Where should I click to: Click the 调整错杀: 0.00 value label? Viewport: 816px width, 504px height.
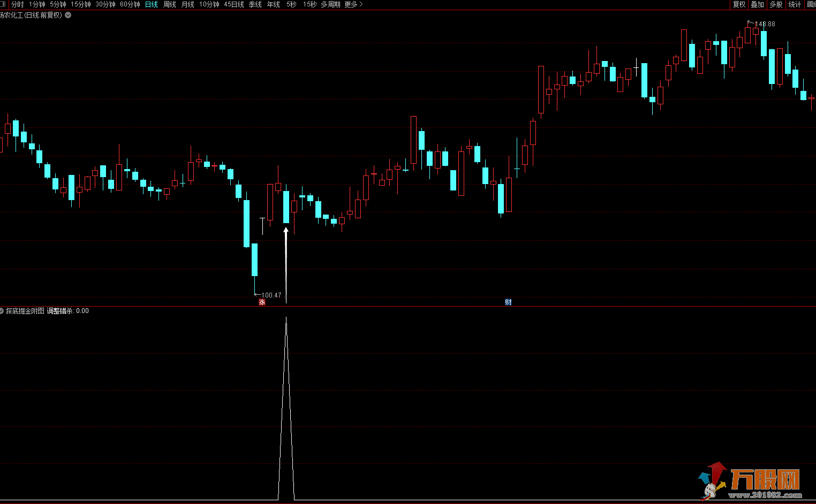tap(68, 311)
